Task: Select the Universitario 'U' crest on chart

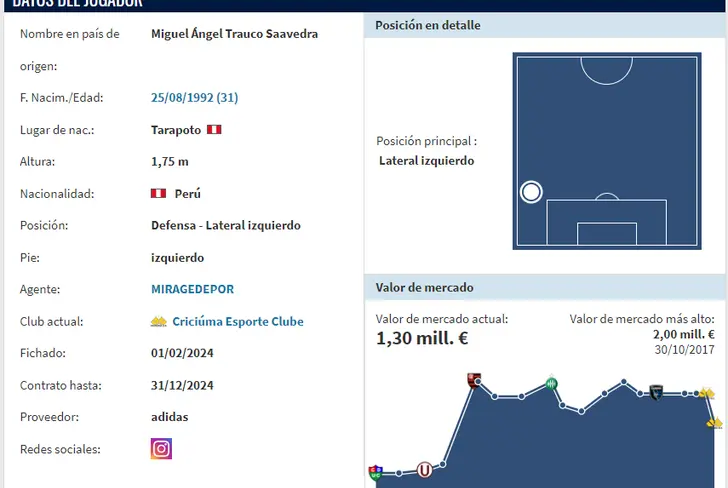Action: 425,468
